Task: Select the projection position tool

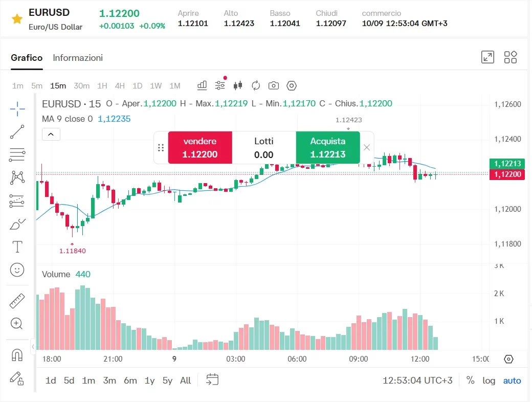Action: tap(17, 201)
